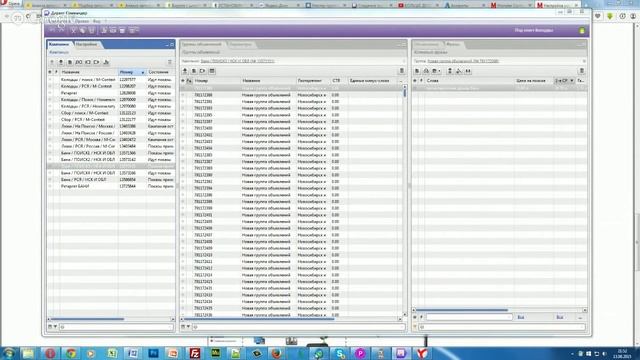Sort campaigns by the Номер column header

coord(132,72)
